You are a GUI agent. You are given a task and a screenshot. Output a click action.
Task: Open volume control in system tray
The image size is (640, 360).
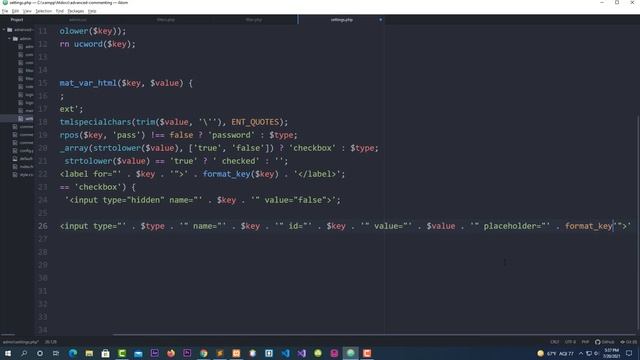coord(596,353)
